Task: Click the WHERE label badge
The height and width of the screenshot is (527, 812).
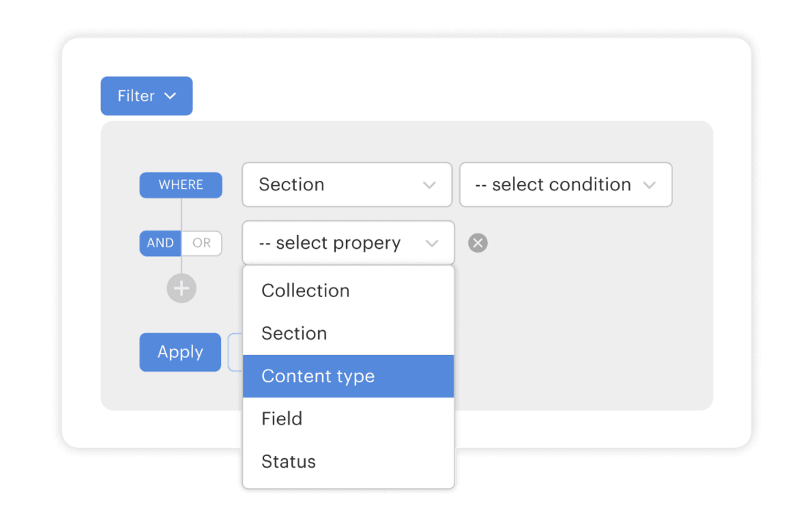Action: pyautogui.click(x=181, y=185)
